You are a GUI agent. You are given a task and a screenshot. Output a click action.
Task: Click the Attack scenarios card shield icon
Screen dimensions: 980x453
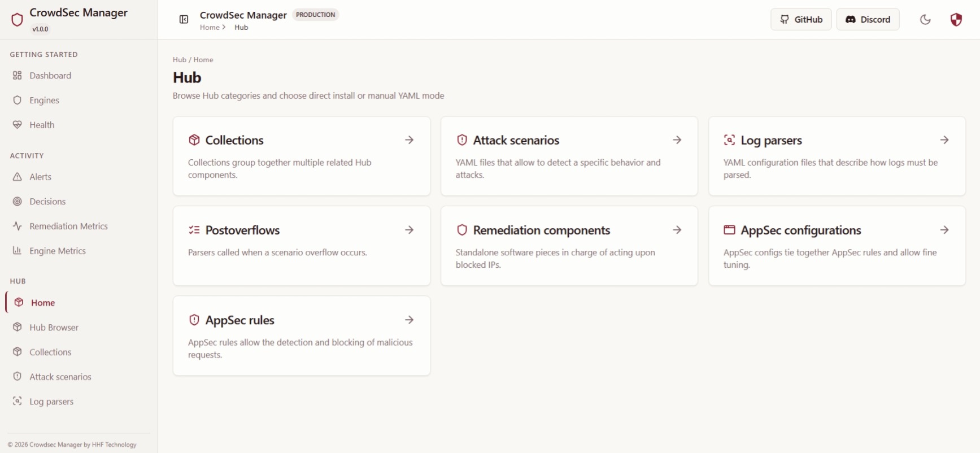462,140
